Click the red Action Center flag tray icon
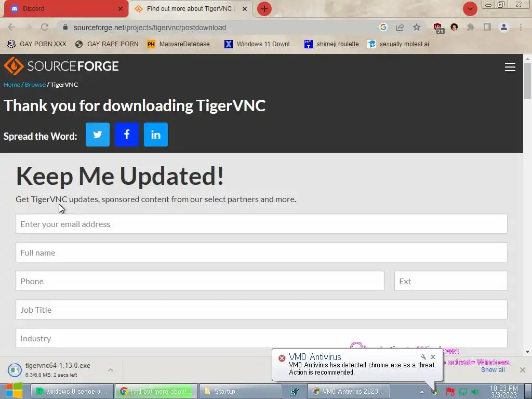This screenshot has width=532, height=399. click(450, 392)
